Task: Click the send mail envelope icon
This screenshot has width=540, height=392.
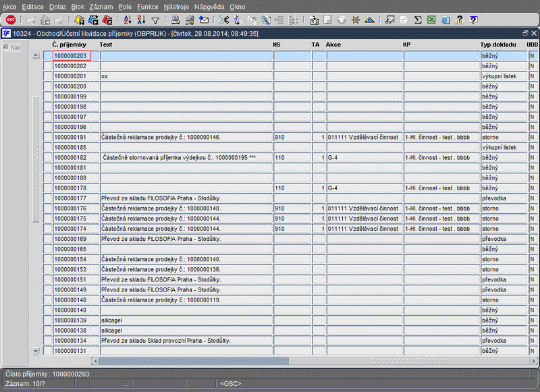Action: point(204,20)
